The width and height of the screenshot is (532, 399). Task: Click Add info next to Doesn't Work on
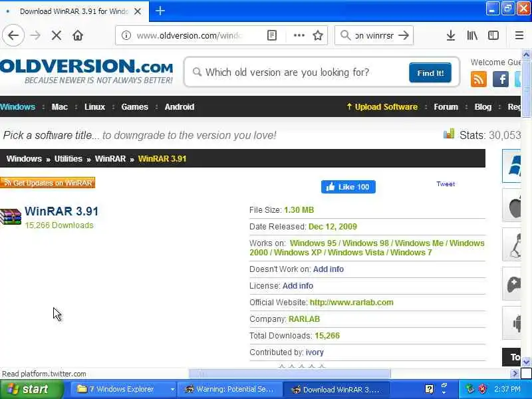pos(328,269)
